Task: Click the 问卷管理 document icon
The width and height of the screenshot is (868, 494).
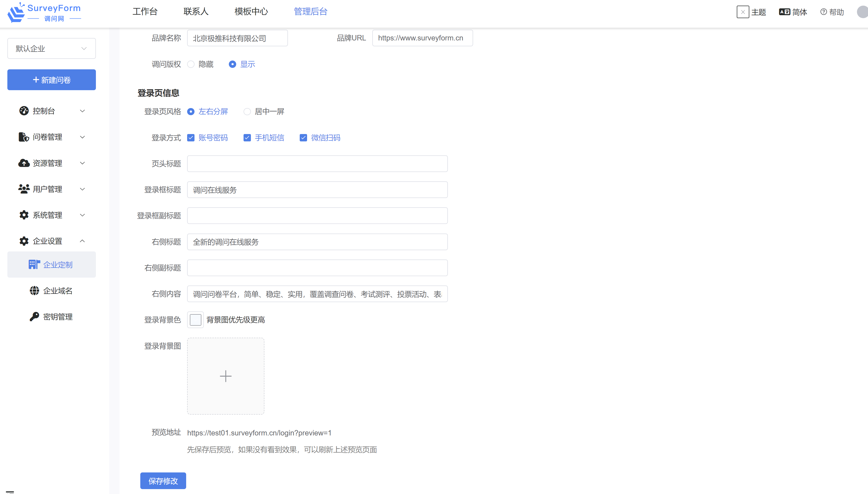Action: point(24,137)
